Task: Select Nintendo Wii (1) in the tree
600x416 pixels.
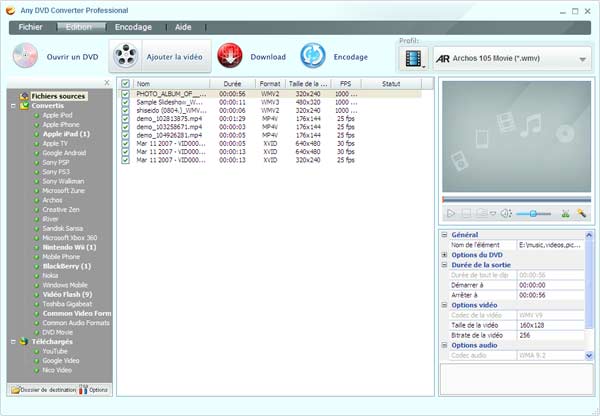Action: (x=69, y=247)
